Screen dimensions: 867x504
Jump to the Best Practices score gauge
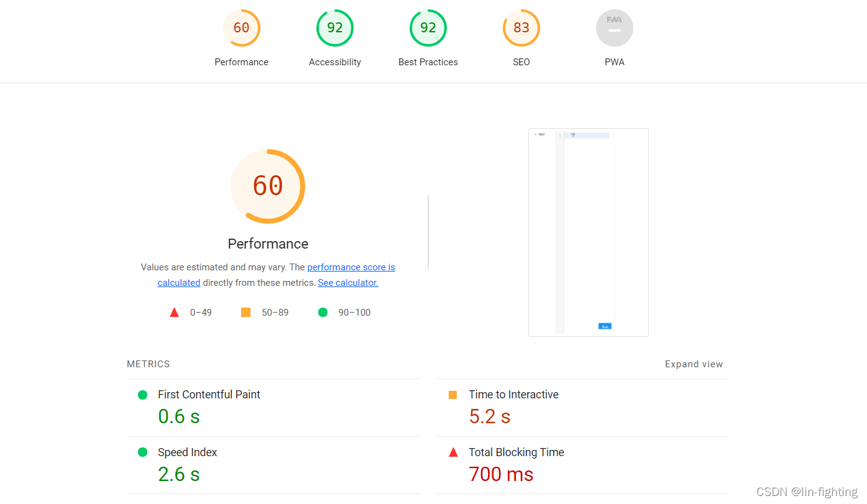coord(428,28)
